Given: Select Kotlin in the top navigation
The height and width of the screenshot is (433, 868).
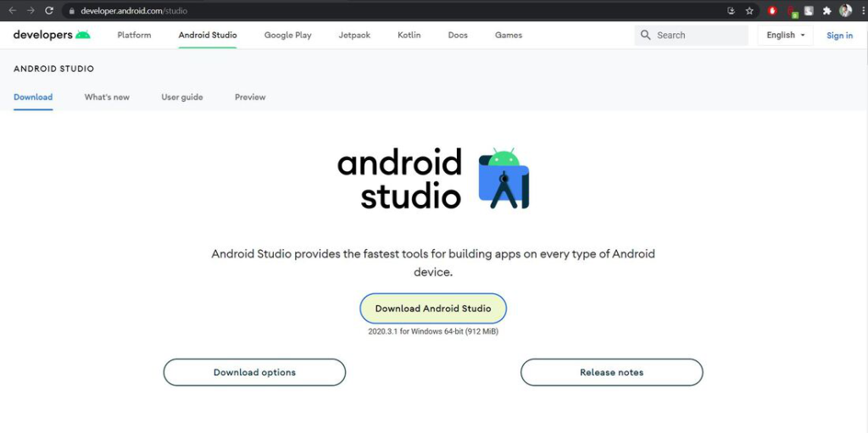Looking at the screenshot, I should (x=409, y=35).
